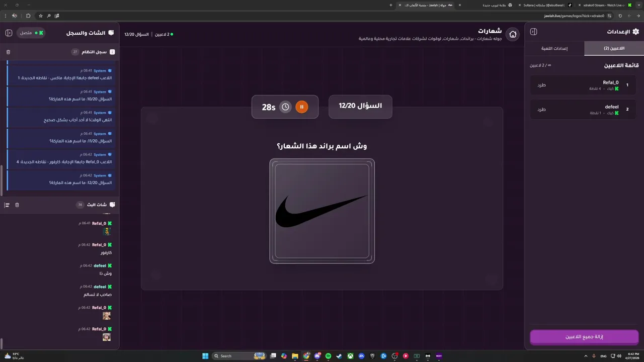The image size is (644, 362).
Task: Click the سجل النظام log icon
Action: 112,52
